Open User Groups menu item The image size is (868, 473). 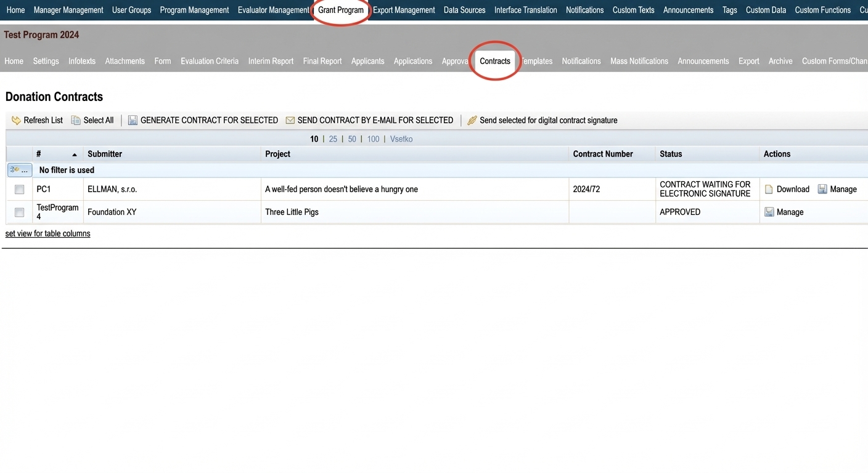131,10
